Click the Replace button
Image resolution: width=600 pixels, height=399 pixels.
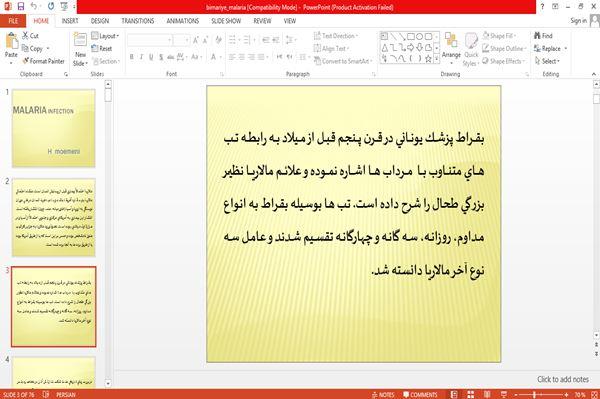551,48
